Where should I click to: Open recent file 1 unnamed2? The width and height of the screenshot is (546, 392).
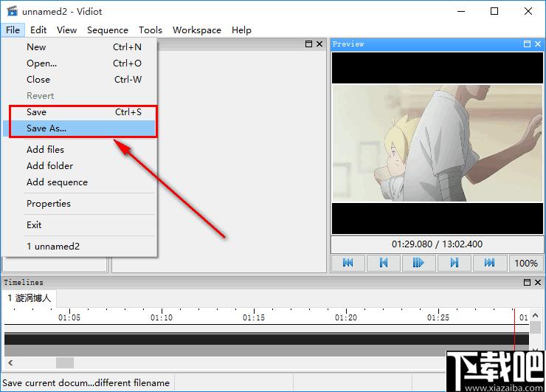80,247
